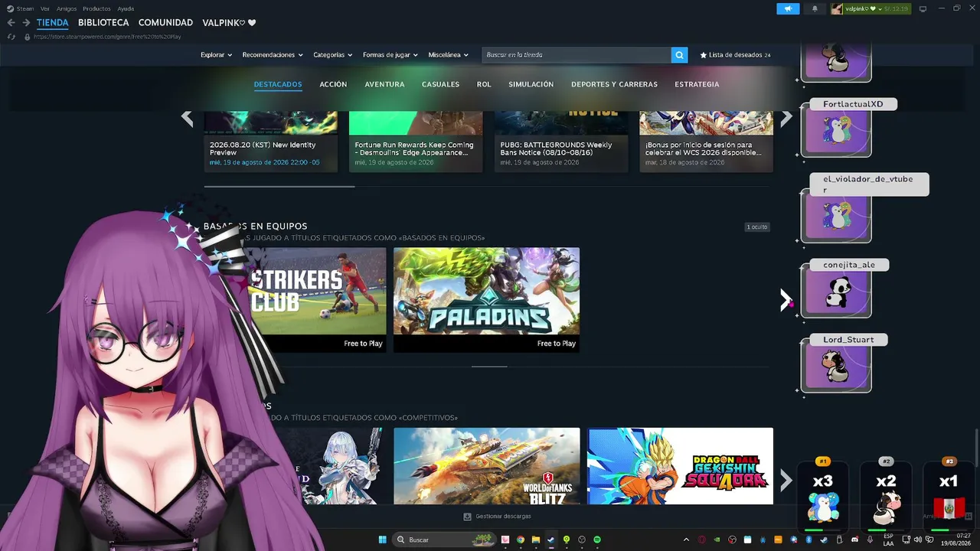This screenshot has height=551, width=980.
Task: Click the valpink profile avatar picture
Action: [x=837, y=8]
